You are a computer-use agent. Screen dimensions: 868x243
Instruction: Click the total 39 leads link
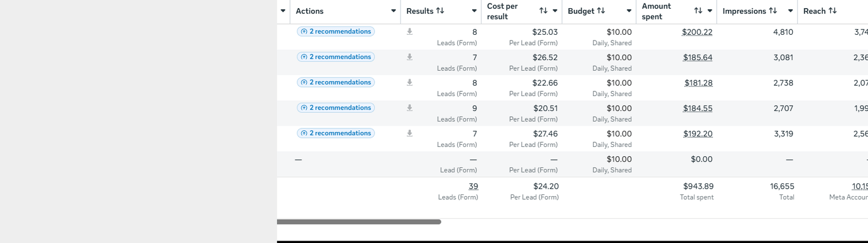click(x=473, y=186)
